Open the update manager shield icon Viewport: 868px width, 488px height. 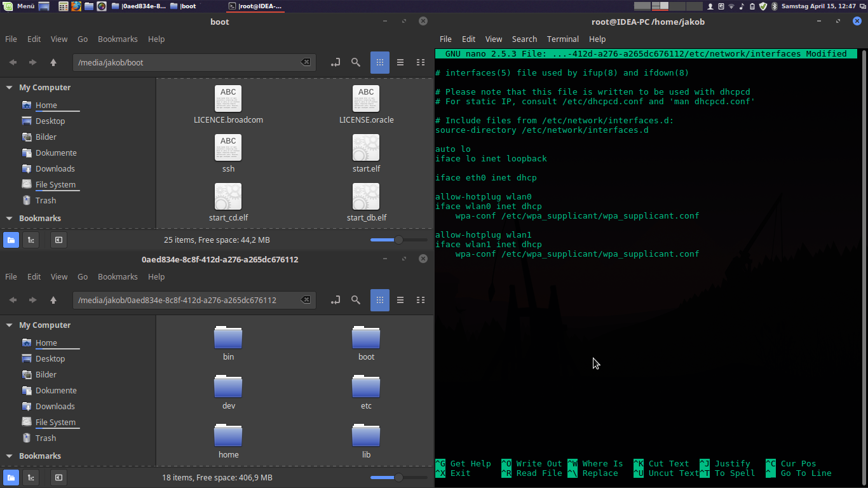pyautogui.click(x=763, y=6)
